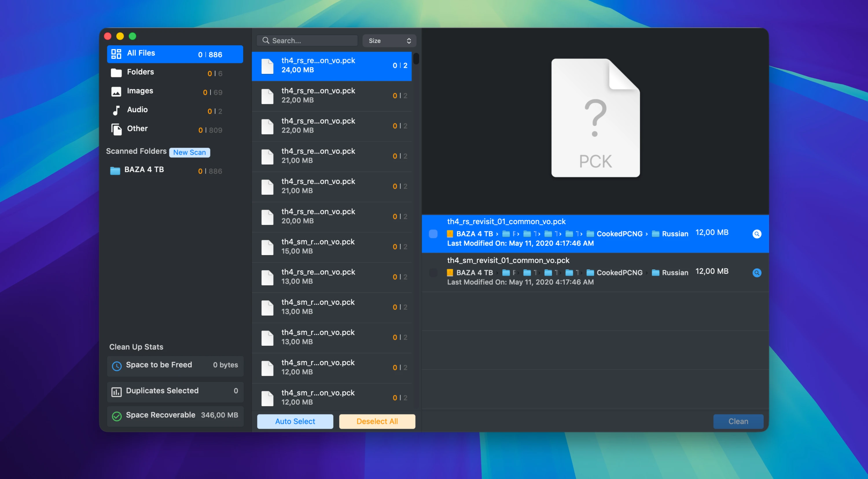Select the Audio music note icon
This screenshot has height=479, width=868.
(116, 110)
